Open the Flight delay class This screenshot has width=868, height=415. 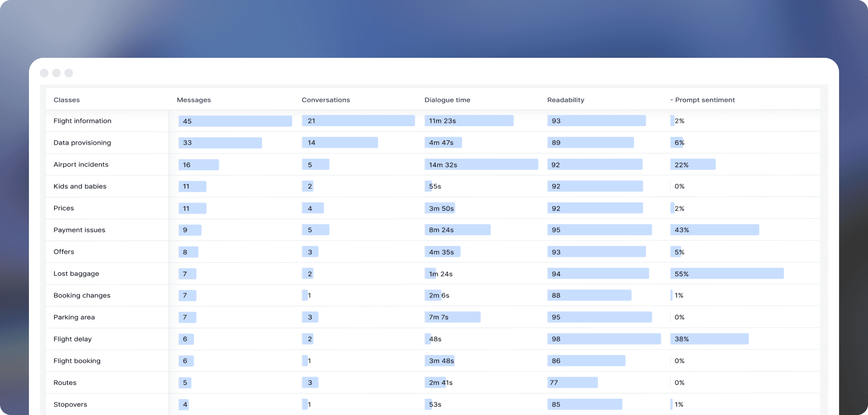72,339
